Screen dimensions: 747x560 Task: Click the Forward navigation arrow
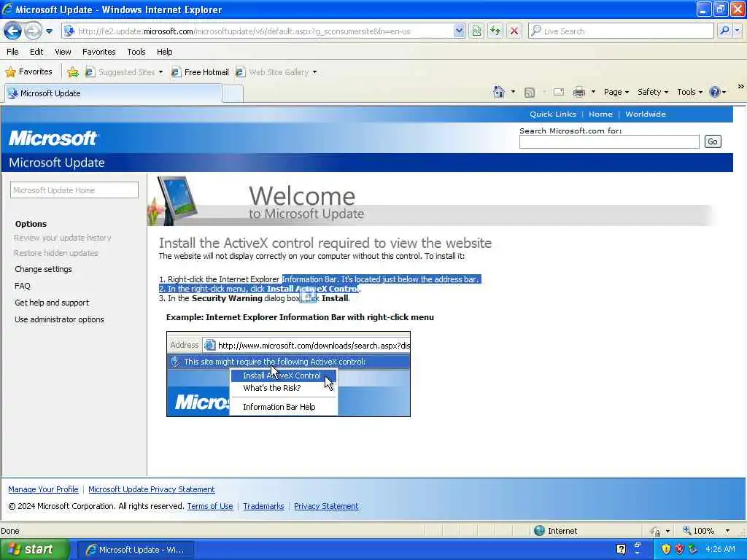[x=32, y=31]
